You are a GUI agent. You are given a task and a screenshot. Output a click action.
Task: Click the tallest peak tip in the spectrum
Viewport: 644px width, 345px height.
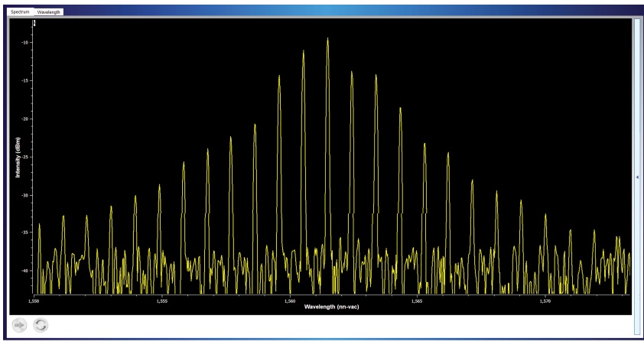327,39
